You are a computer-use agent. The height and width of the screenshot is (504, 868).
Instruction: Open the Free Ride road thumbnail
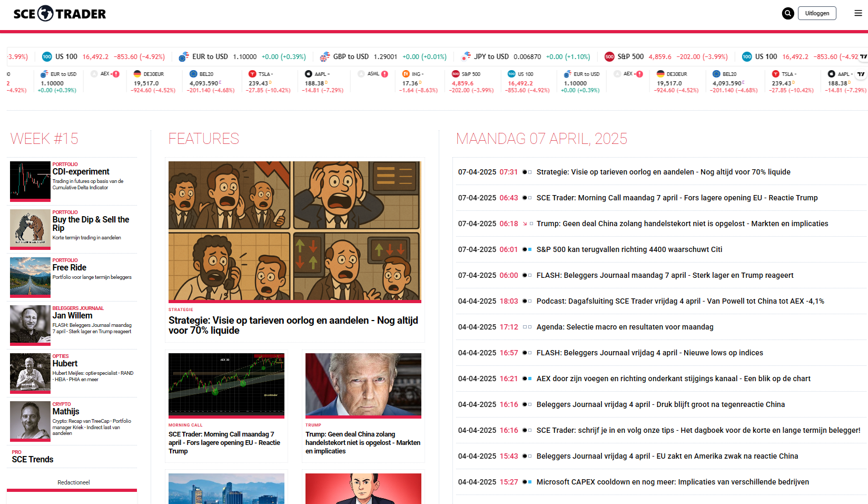30,277
